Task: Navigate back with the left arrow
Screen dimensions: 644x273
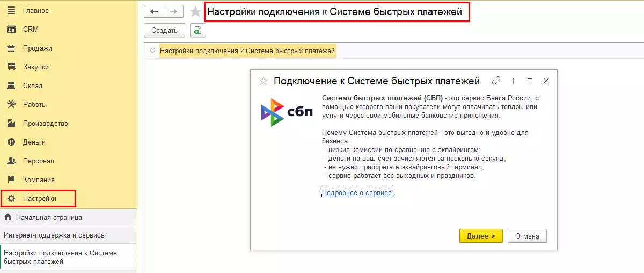Action: click(x=155, y=11)
